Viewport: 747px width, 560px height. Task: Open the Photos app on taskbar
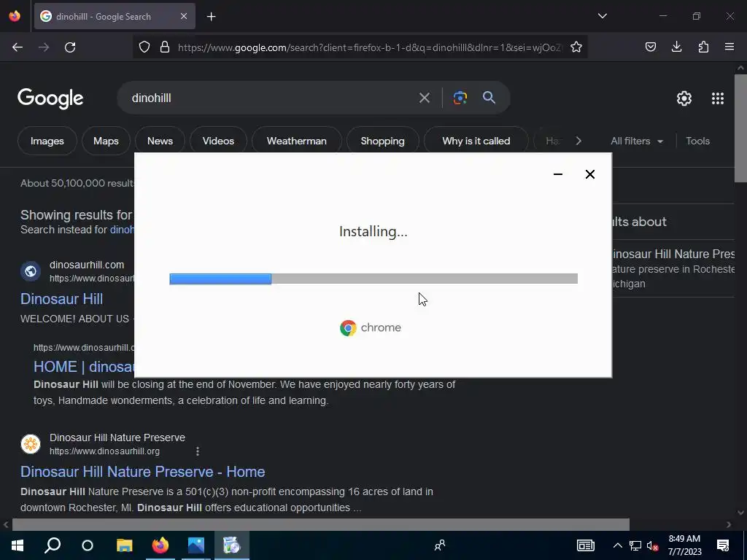196,545
